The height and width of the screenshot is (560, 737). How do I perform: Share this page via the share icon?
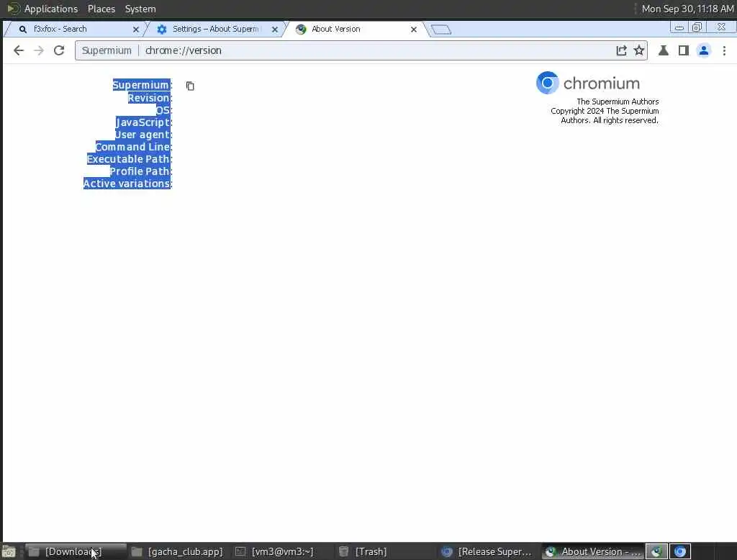(621, 50)
